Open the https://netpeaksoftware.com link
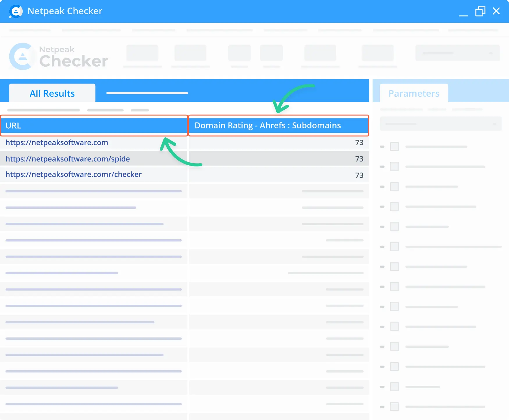The image size is (509, 420). pyautogui.click(x=57, y=143)
